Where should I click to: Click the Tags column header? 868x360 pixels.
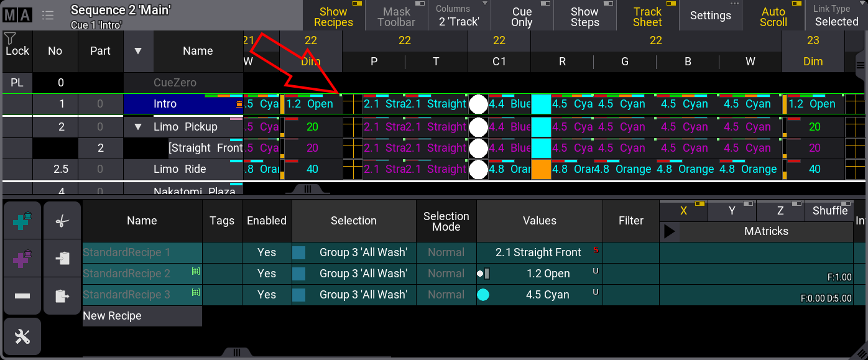(222, 221)
